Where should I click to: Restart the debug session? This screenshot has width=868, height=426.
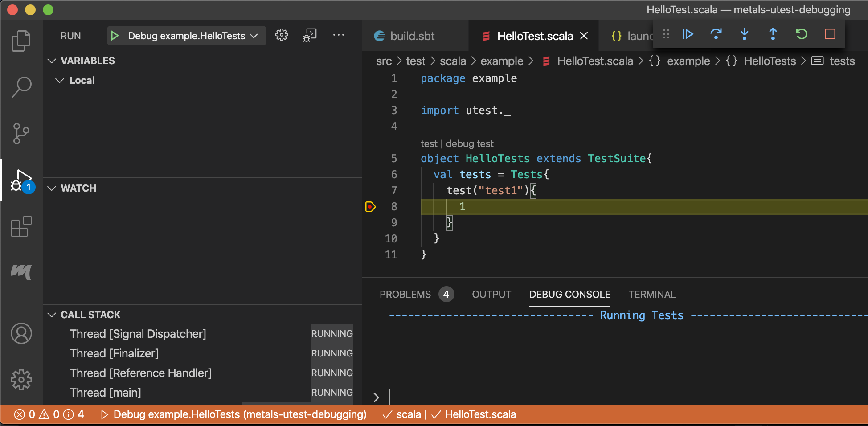802,34
